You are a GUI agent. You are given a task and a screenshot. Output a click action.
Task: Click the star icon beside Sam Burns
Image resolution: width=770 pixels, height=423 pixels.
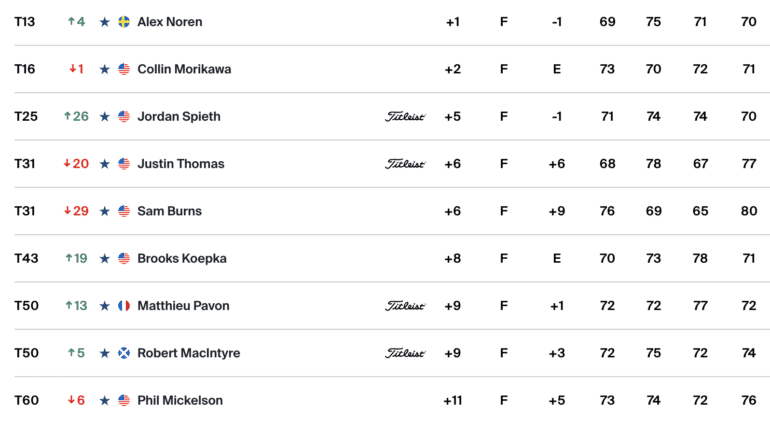[x=105, y=211]
